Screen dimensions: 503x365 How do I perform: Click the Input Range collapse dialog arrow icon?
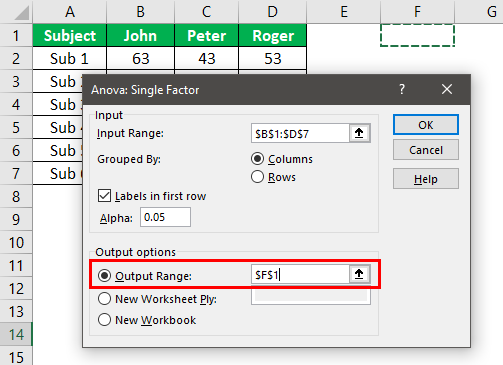(359, 133)
